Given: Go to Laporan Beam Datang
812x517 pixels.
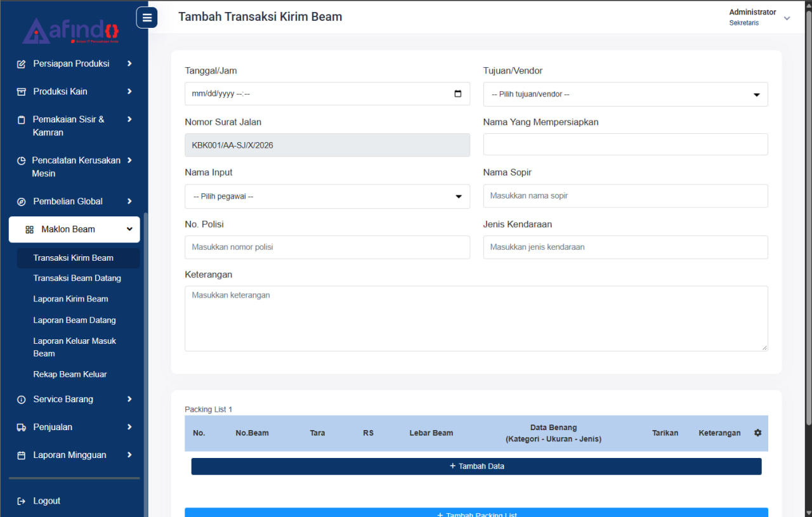Looking at the screenshot, I should pyautogui.click(x=75, y=320).
